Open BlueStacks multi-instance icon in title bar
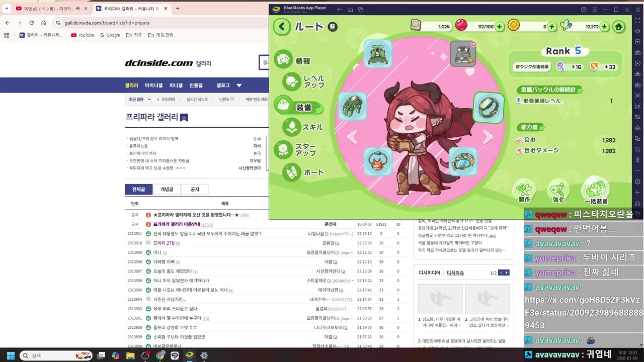This screenshot has width=644, height=362. [361, 10]
